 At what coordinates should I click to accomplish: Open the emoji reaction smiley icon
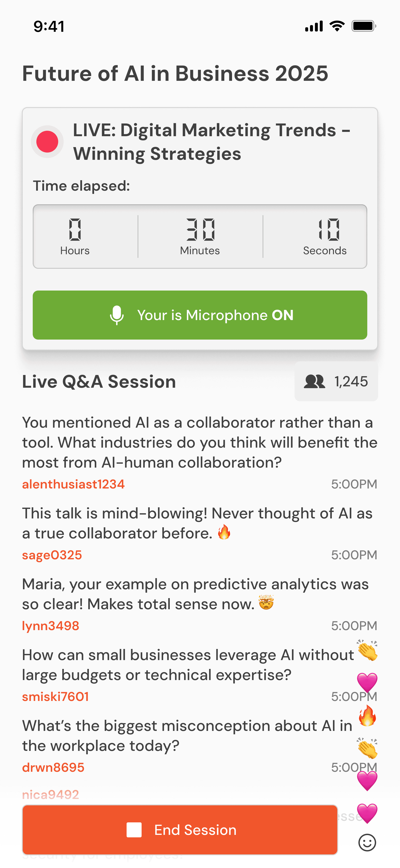point(367,843)
